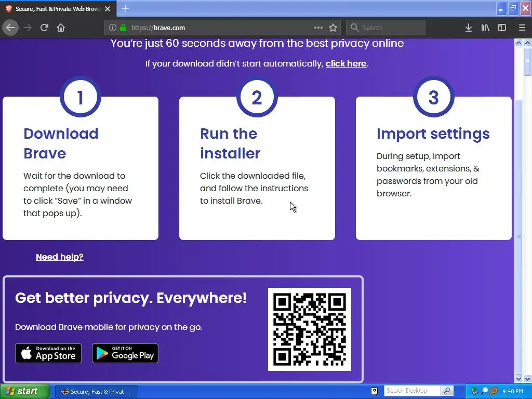Click the first system tray icon
Image resolution: width=532 pixels, height=399 pixels.
click(x=474, y=391)
